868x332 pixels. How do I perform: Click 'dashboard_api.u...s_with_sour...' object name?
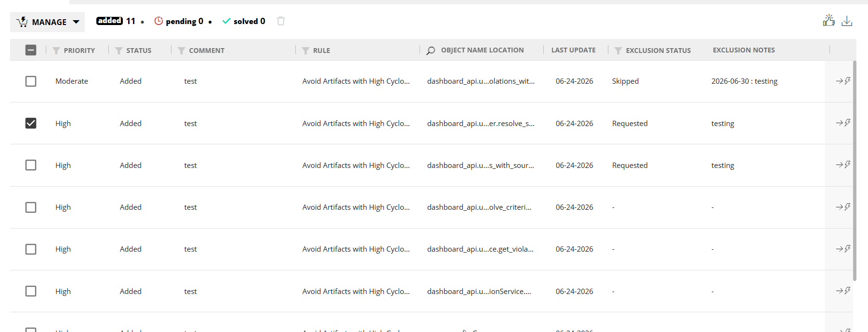(x=480, y=165)
